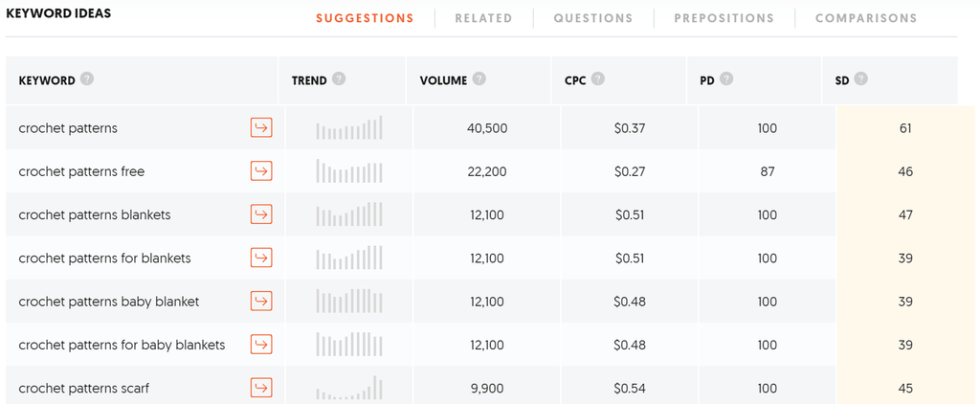Show the VOLUME column help tooltip icon

tap(479, 79)
